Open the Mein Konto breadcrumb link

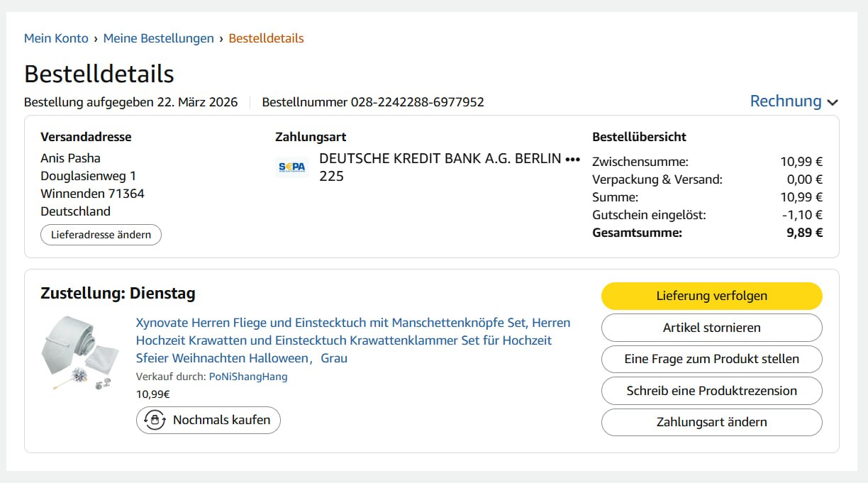[56, 38]
